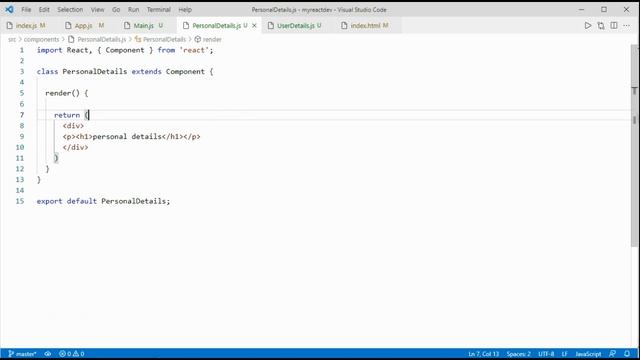Close the PersonalDetails.js tab
Screen dimensions: 640x360
click(x=254, y=25)
